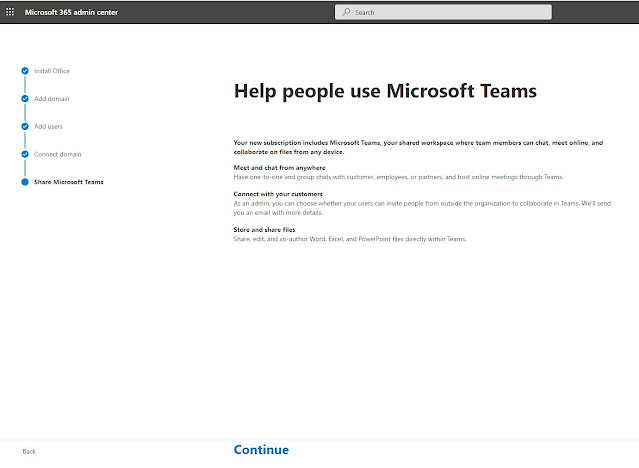Click the Share Microsoft Teams step dot
The width and height of the screenshot is (639, 468).
pos(25,182)
